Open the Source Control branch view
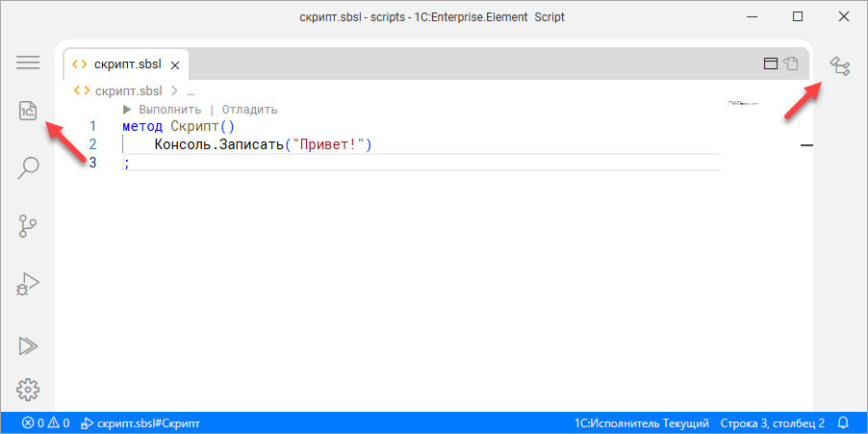The image size is (868, 434). point(28,227)
